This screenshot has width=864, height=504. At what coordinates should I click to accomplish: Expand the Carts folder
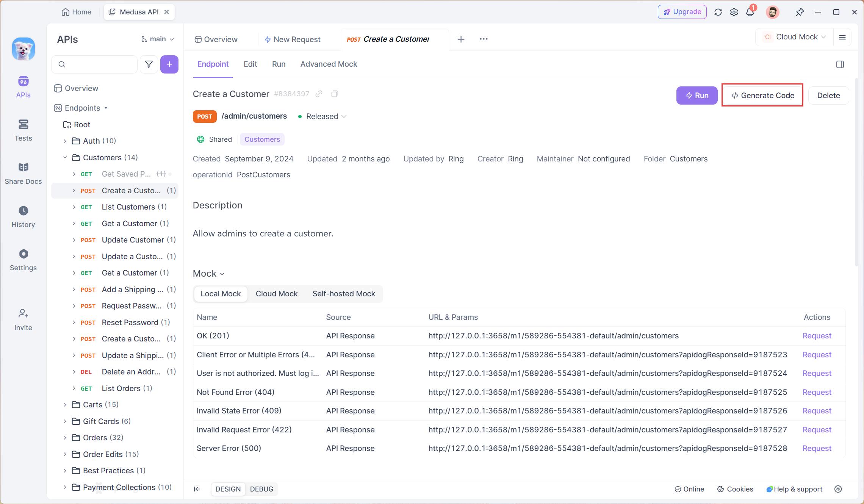65,405
